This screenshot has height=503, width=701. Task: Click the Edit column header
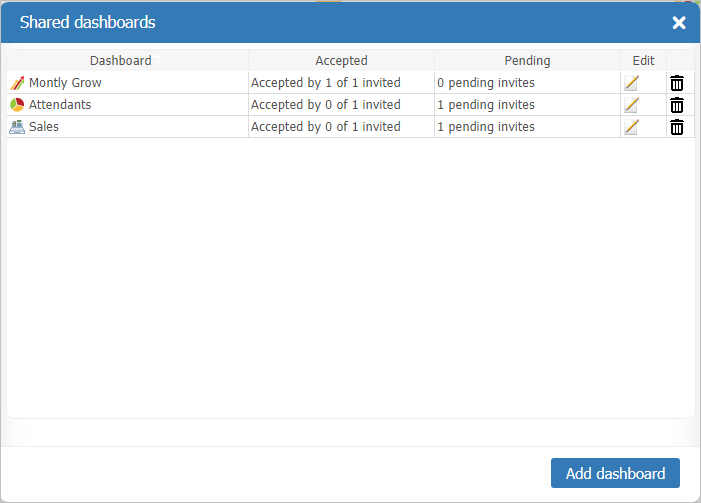tap(643, 61)
